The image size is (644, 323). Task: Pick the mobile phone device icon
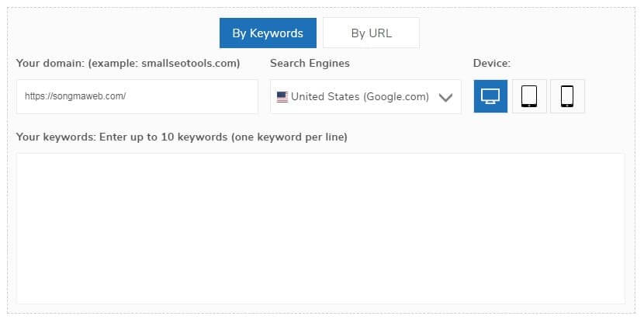pos(567,96)
